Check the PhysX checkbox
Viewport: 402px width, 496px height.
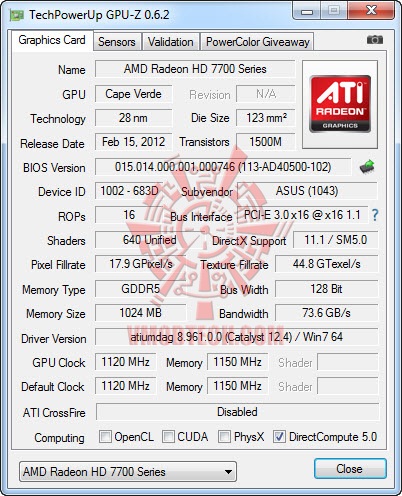click(x=224, y=436)
